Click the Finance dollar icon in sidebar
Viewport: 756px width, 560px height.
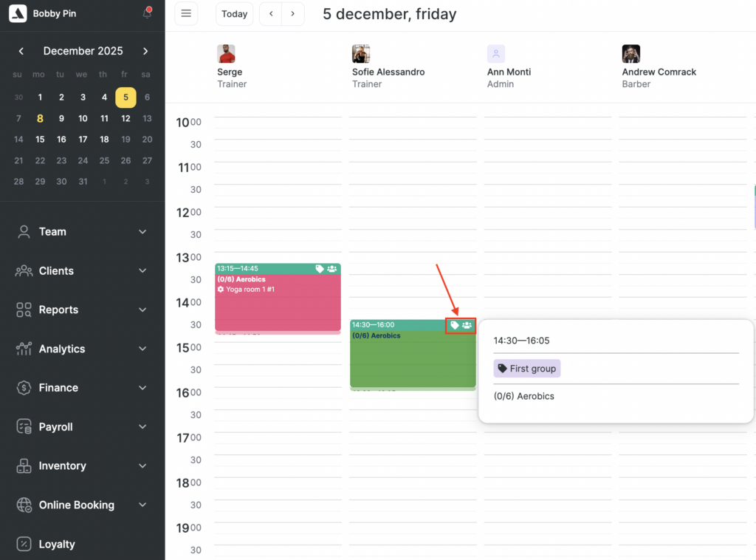click(24, 388)
